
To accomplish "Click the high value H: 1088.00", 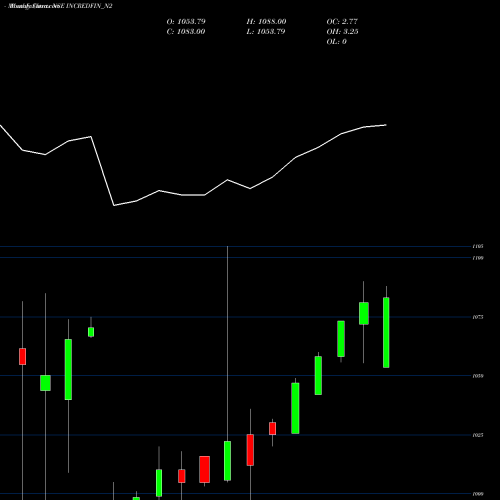I will (266, 22).
